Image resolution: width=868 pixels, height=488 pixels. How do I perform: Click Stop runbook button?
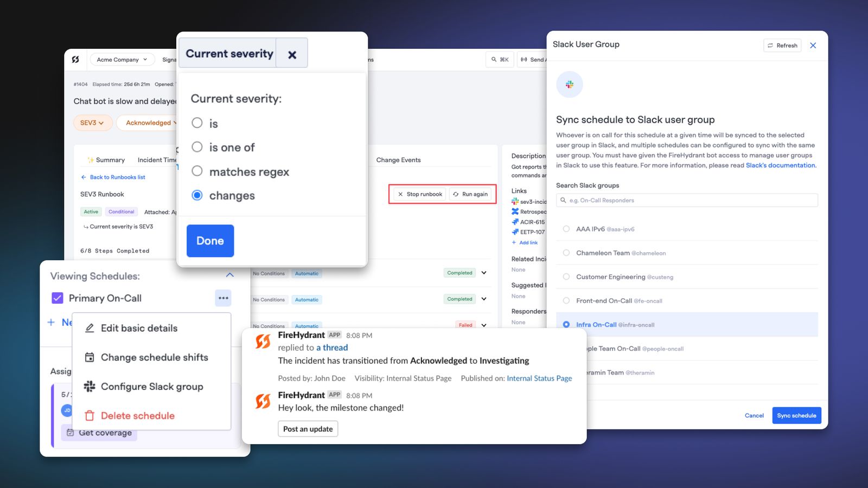pyautogui.click(x=420, y=194)
